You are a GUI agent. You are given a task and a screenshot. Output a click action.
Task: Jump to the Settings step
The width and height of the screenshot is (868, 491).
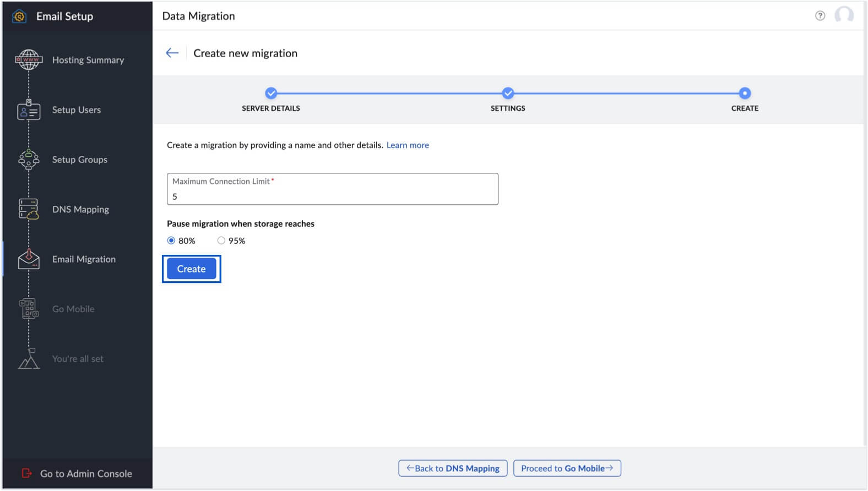coord(508,94)
